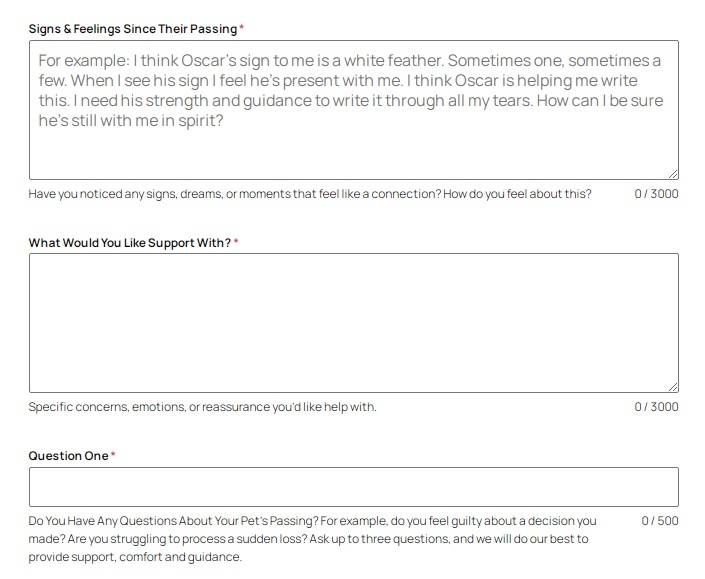
Task: Click the Signs & Feelings text area
Action: coord(353,110)
